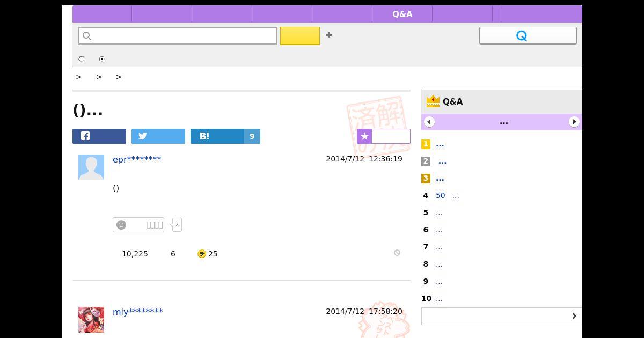Open the rank 2 question link
644x338 pixels.
tap(442, 161)
